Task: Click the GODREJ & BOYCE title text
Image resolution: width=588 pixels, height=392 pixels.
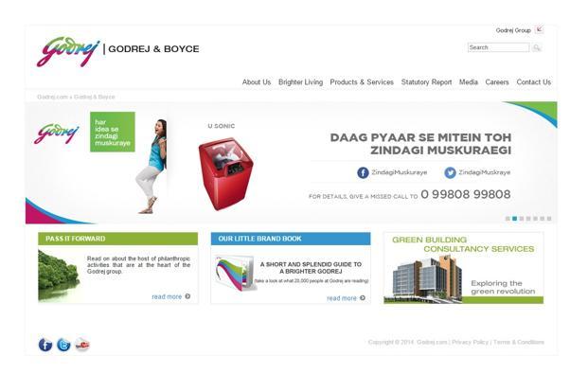Action: point(153,49)
